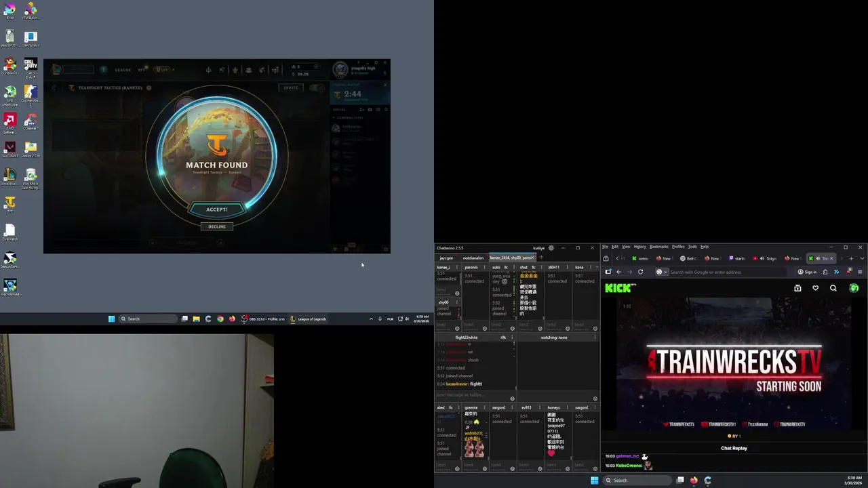Screen dimensions: 868x488
Task: Open League of Legends taskbar item
Action: [309, 319]
